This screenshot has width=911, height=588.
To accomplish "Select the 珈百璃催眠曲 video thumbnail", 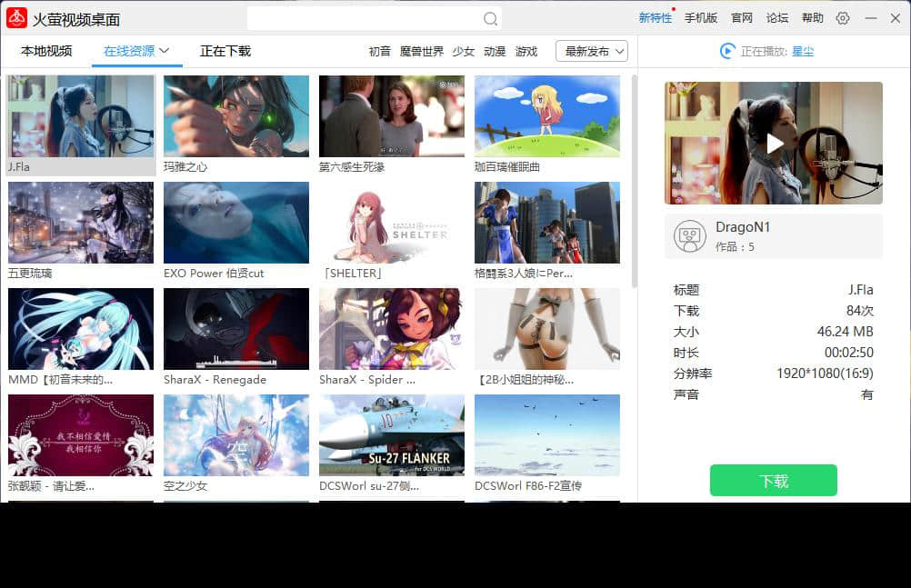I will click(547, 115).
